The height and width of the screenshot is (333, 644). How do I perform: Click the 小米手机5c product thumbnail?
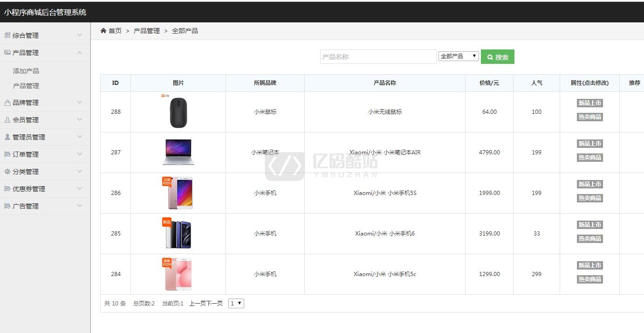point(178,274)
